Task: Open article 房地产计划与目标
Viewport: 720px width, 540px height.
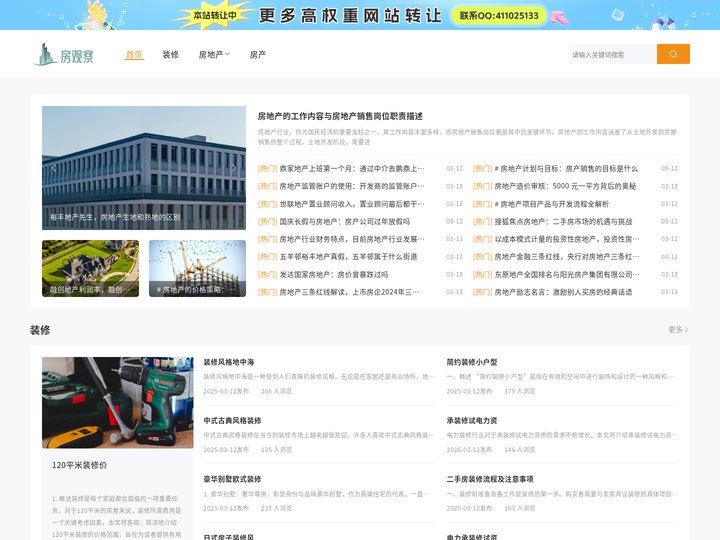Action: [x=566, y=169]
